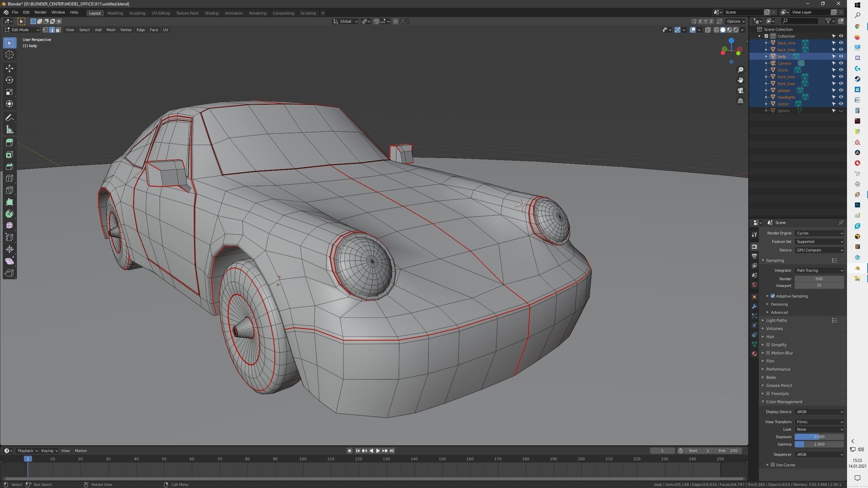Enable the Motion Blur checkbox
The height and width of the screenshot is (488, 868).
(x=768, y=353)
